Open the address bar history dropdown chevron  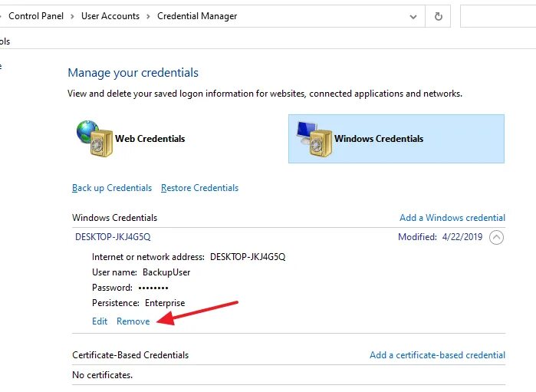[414, 16]
